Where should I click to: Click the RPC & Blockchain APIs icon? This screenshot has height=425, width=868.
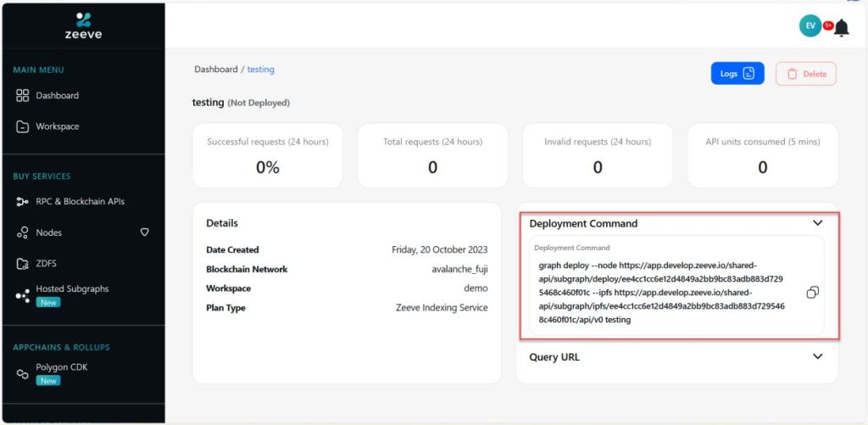tap(22, 202)
